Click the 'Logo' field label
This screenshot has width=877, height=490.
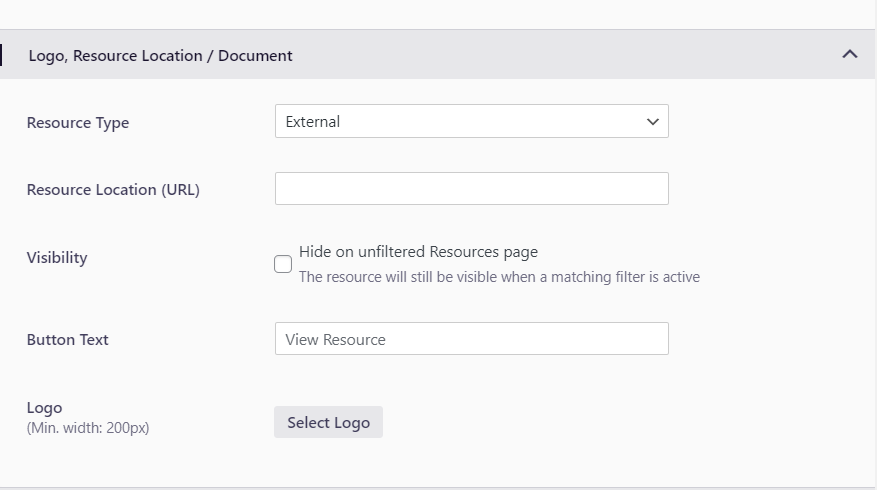pyautogui.click(x=45, y=408)
